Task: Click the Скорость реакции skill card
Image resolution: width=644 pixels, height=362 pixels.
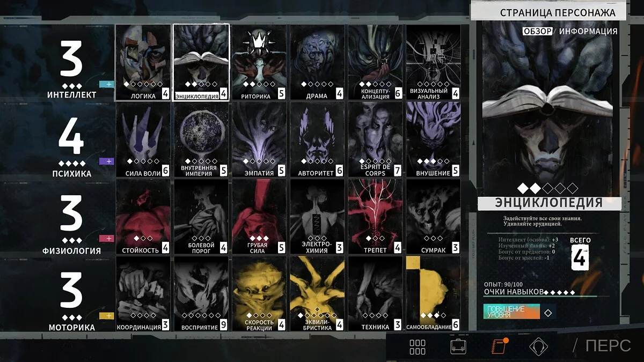Action: pos(259,294)
